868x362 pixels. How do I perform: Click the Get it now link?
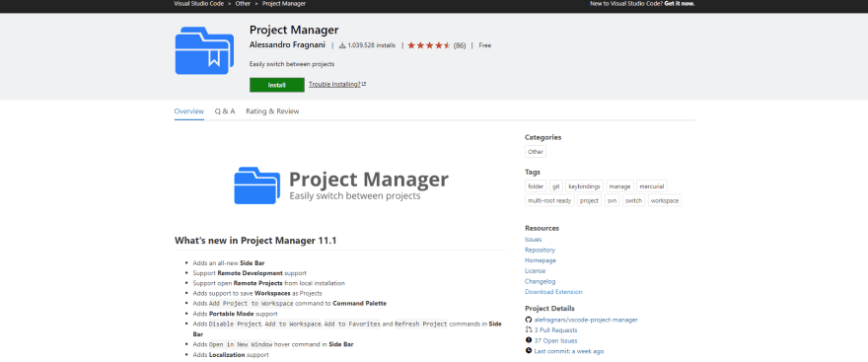(x=680, y=3)
